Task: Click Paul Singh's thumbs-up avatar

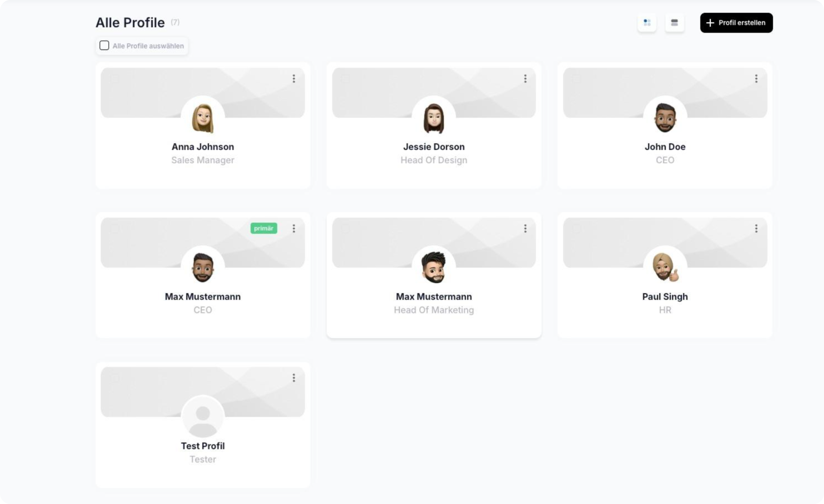Action: tap(665, 268)
